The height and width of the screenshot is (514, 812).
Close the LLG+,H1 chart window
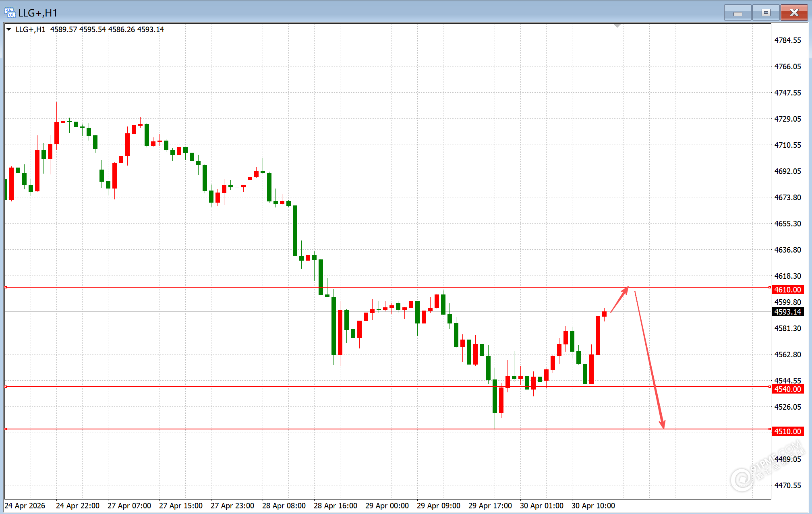(794, 13)
